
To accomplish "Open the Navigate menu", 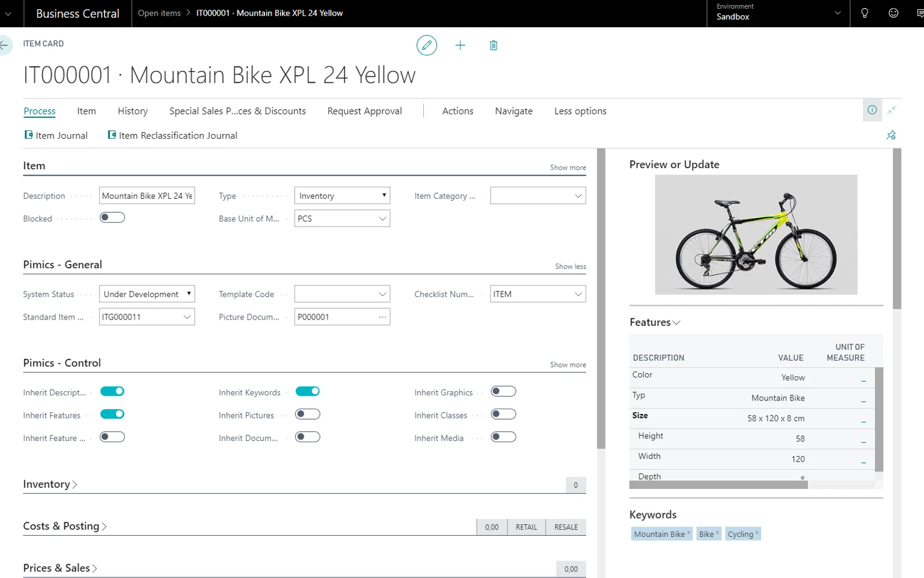I will [x=513, y=111].
